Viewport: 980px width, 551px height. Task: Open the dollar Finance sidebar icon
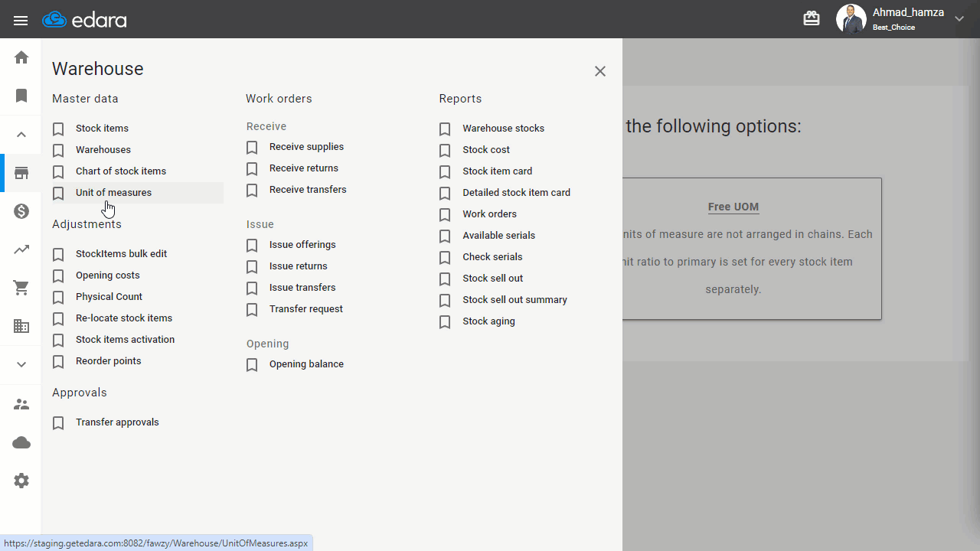[x=21, y=211]
